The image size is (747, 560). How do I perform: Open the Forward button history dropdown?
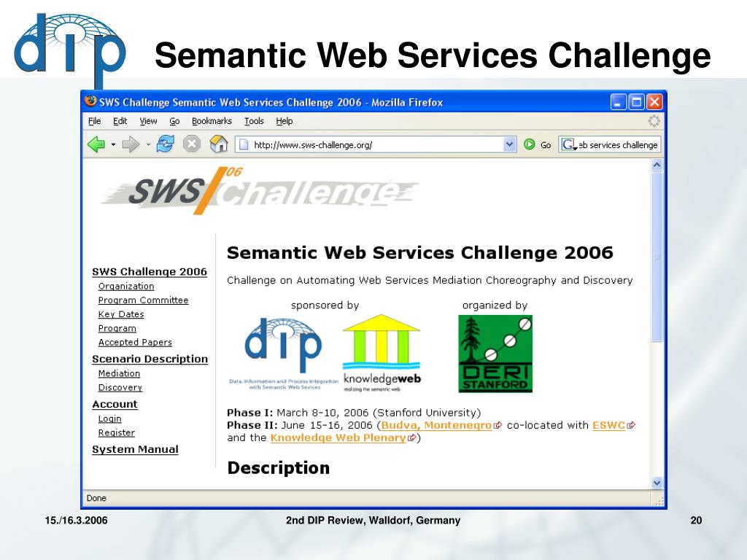coord(148,144)
